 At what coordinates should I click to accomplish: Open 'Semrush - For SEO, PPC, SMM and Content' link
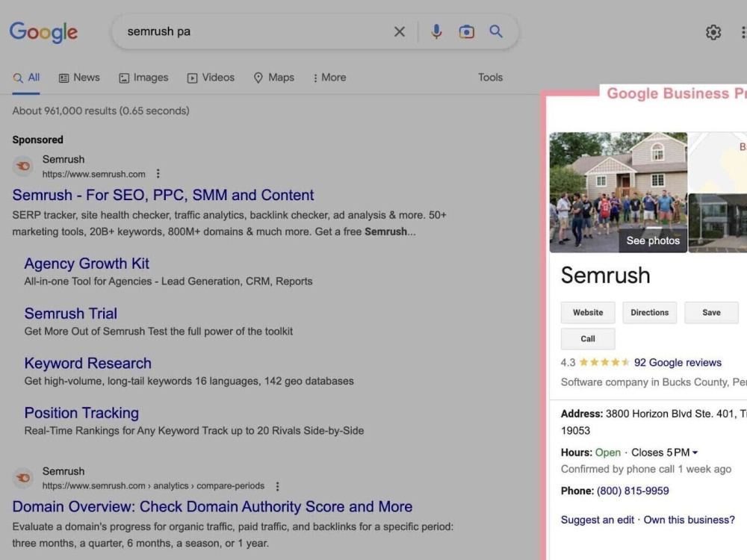point(163,195)
